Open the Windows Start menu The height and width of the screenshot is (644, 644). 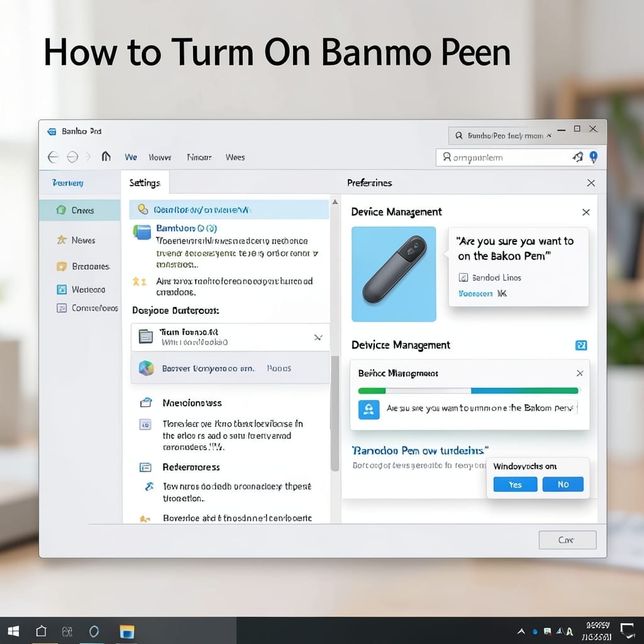(x=14, y=631)
